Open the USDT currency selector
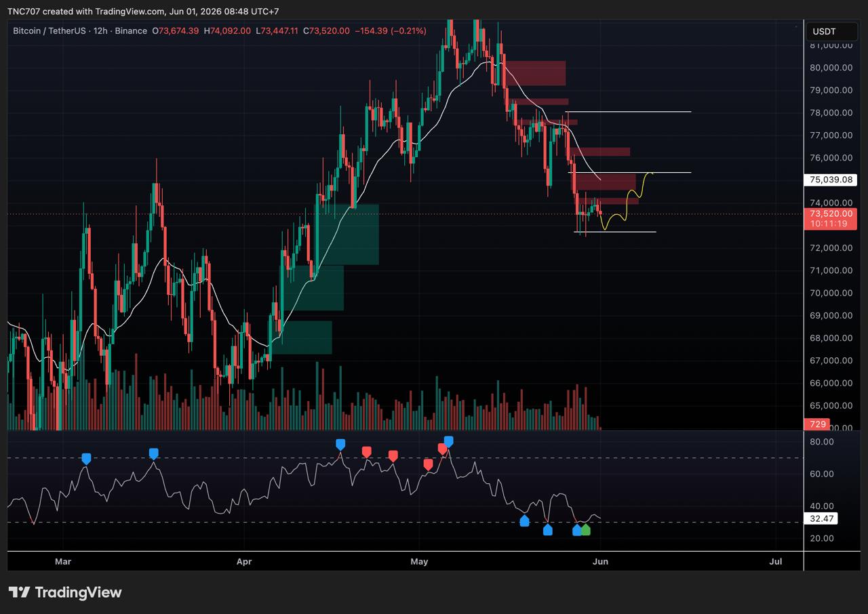Image resolution: width=868 pixels, height=614 pixels. point(825,31)
